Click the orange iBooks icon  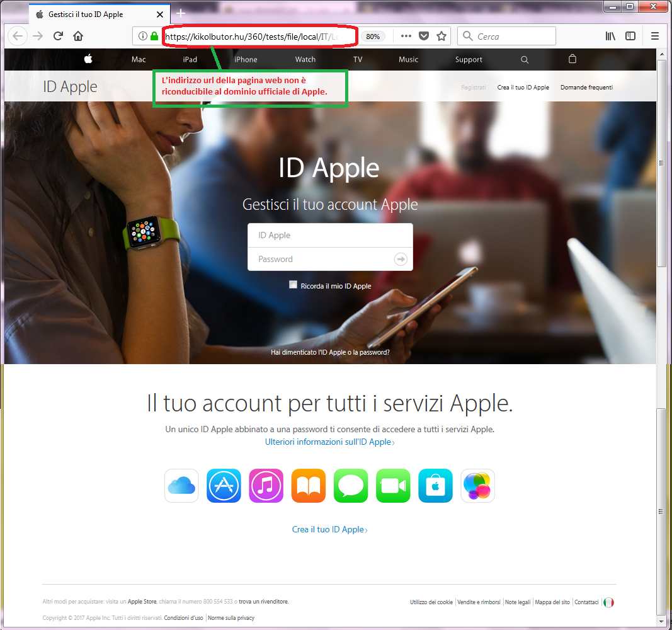coord(308,486)
